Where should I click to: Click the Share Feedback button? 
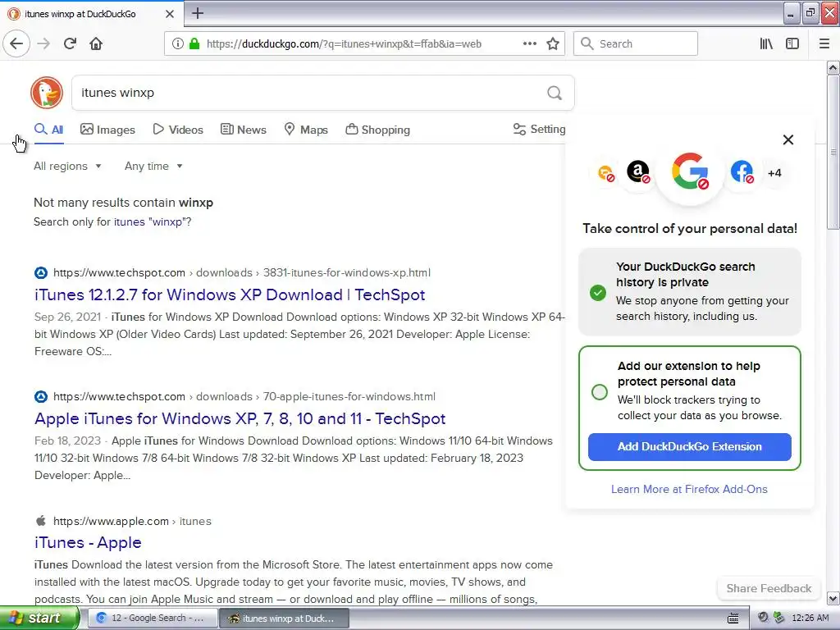(769, 588)
